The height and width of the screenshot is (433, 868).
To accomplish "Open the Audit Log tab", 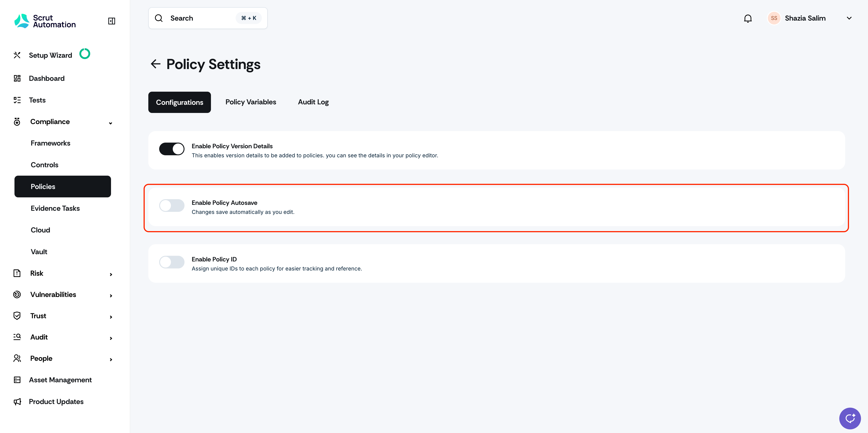I will (x=313, y=102).
